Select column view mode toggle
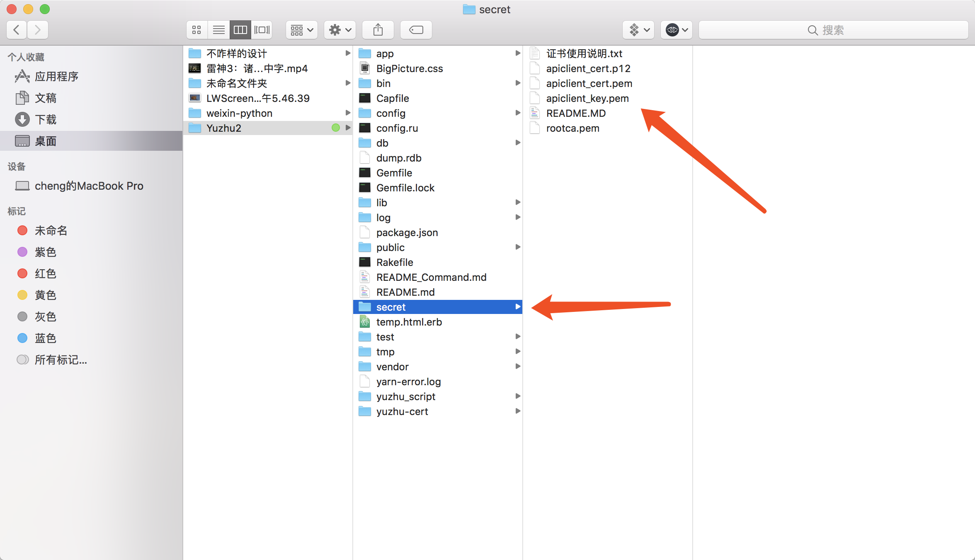Image resolution: width=975 pixels, height=560 pixels. point(240,30)
